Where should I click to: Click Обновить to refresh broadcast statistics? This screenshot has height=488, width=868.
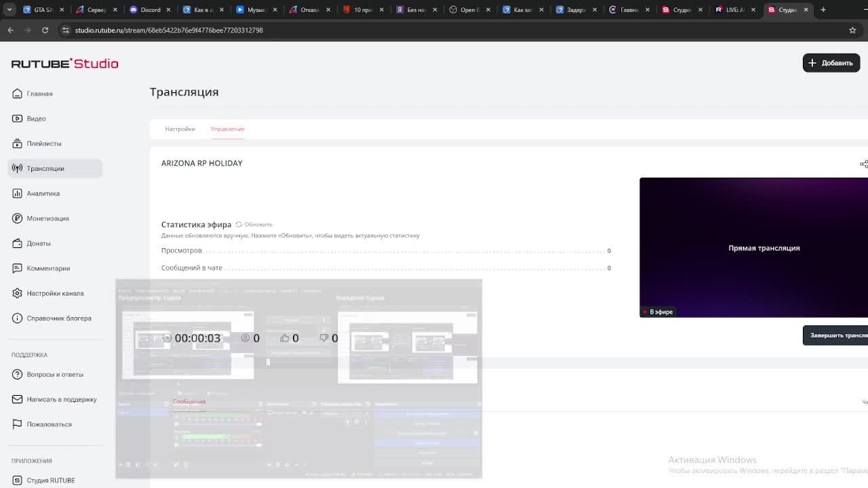click(254, 224)
